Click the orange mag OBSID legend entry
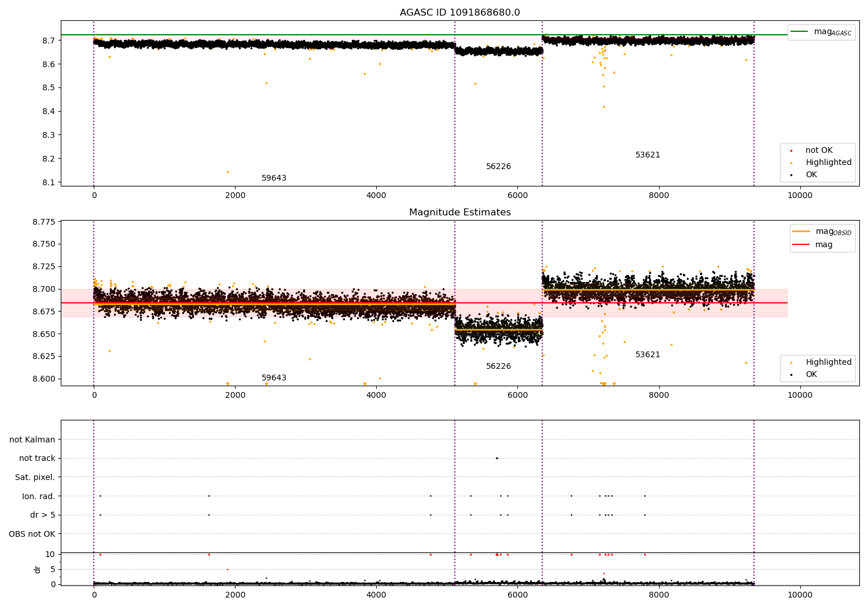868x608 pixels. [x=822, y=232]
